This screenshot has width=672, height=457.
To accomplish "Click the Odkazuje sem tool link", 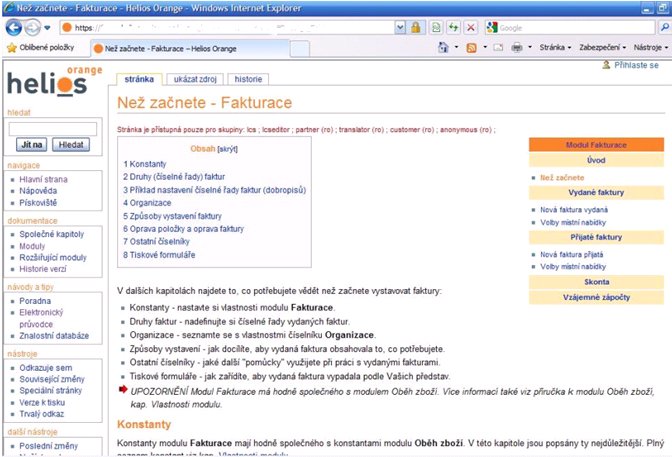I will click(46, 368).
